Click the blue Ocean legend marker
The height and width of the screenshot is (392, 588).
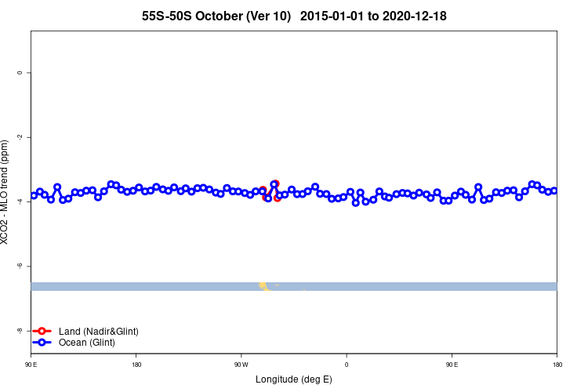click(x=42, y=342)
